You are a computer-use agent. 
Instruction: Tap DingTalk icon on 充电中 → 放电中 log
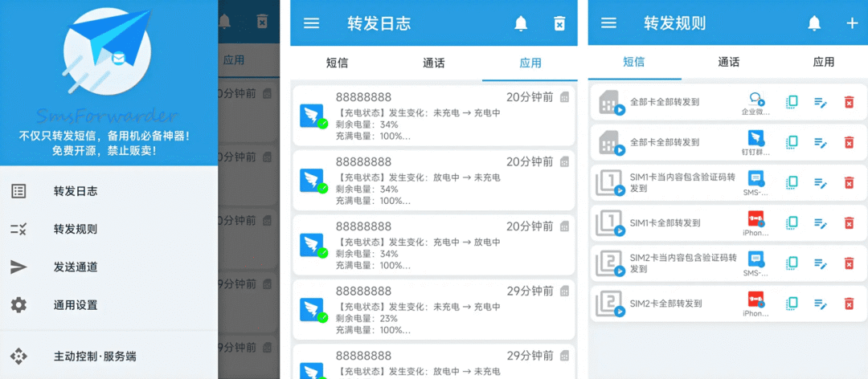pos(313,246)
